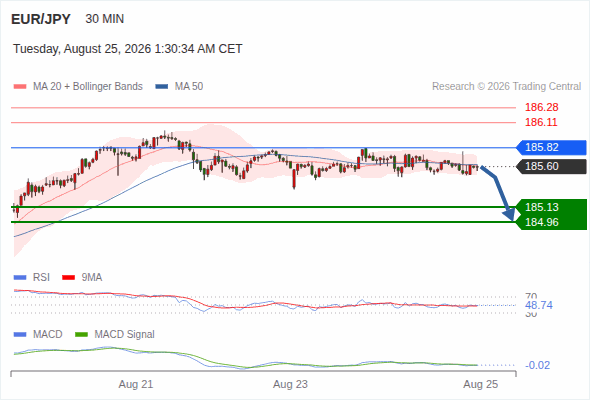Select the 185.60 current price tag
Viewport: 590px width, 400px height.
[551, 166]
